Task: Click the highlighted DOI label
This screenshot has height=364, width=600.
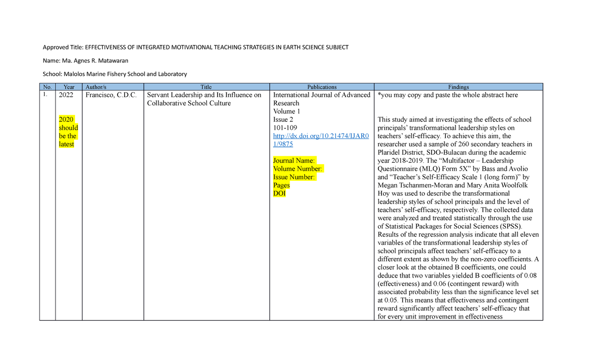Action: point(278,193)
